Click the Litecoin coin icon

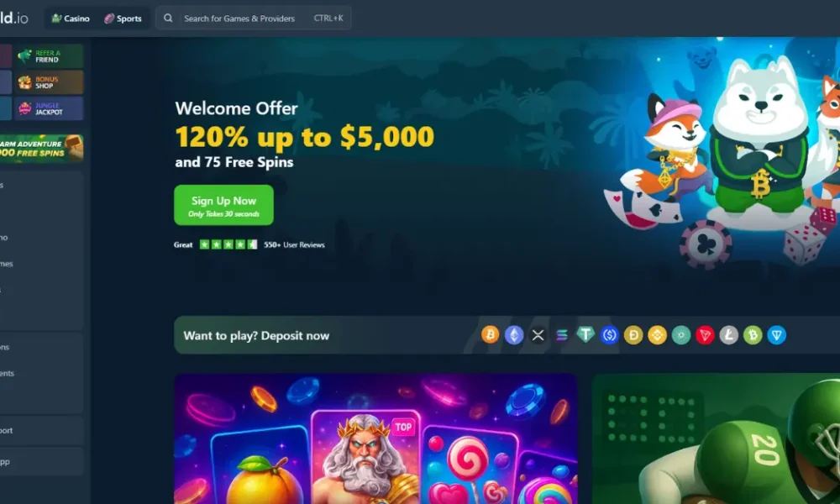[x=728, y=335]
